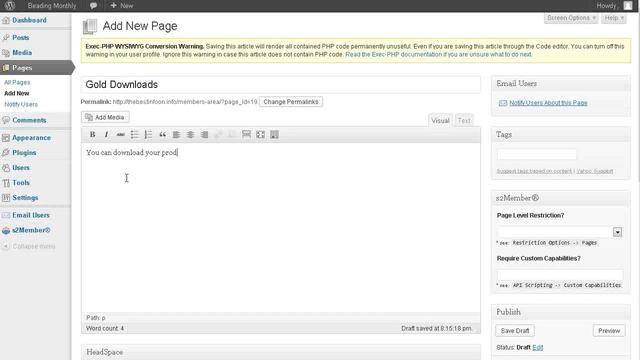The image size is (640, 360).
Task: Click the Dashboard home icon
Action: tap(6, 20)
